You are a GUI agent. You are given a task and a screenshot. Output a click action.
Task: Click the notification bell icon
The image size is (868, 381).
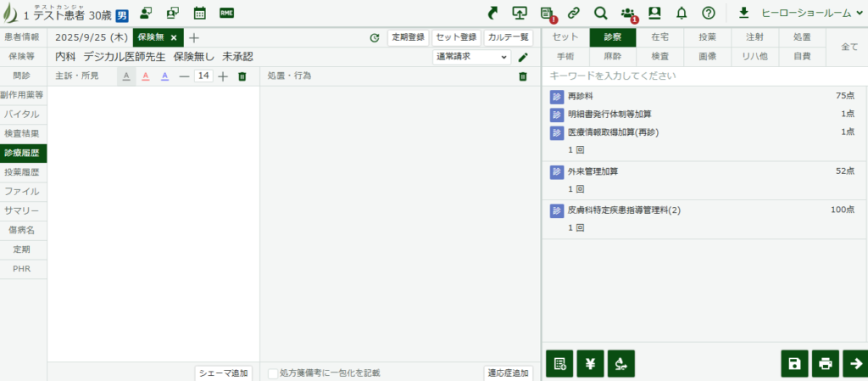(x=682, y=13)
